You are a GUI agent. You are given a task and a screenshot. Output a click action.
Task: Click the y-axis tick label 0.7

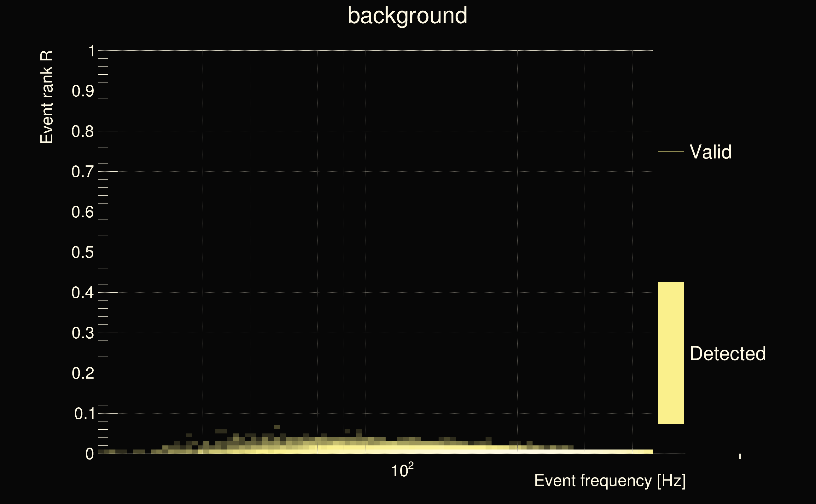pos(83,172)
